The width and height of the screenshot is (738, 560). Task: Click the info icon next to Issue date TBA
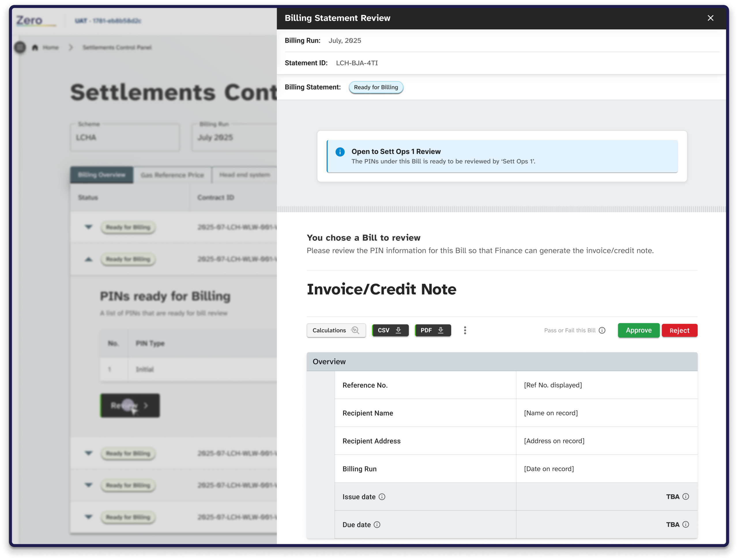(685, 496)
